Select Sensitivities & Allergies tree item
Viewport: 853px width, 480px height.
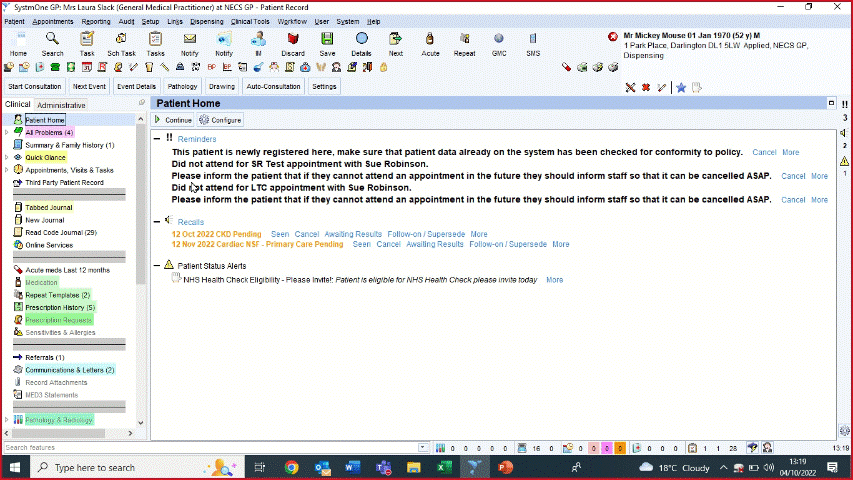(60, 333)
